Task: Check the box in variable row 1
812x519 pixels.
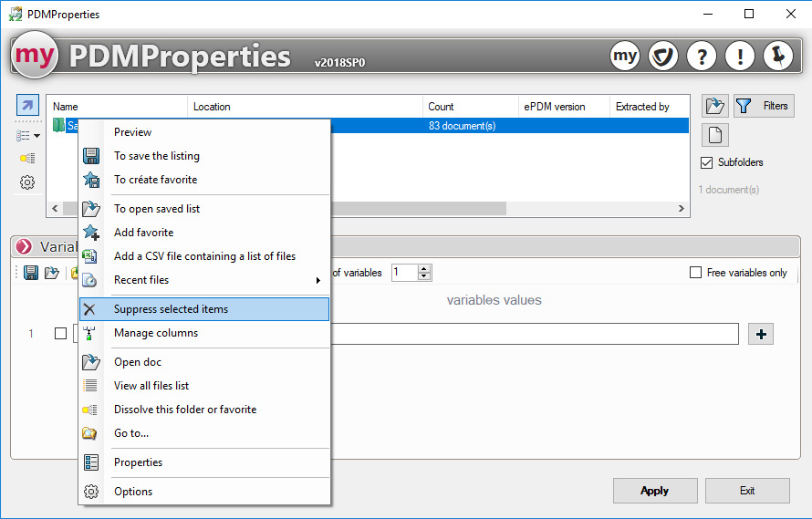Action: coord(60,334)
